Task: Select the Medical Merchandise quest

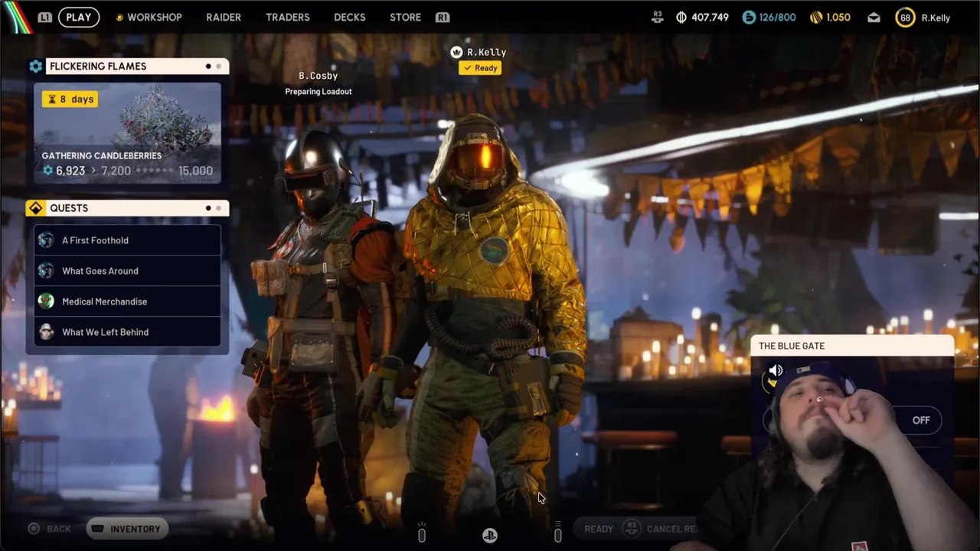Action: tap(127, 302)
